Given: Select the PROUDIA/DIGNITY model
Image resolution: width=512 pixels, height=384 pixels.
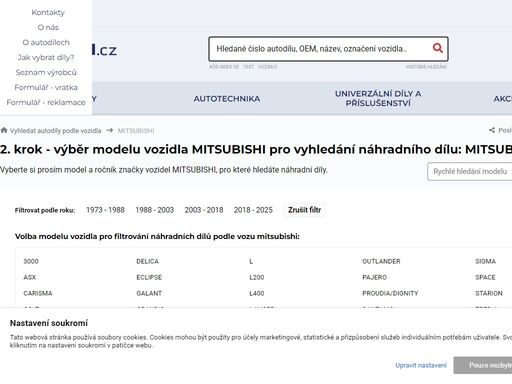Looking at the screenshot, I should tap(390, 293).
